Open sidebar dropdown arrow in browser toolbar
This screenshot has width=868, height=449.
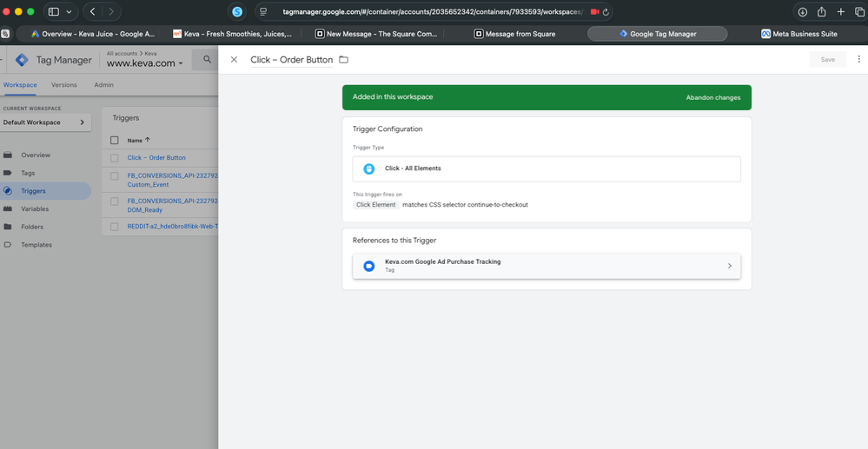click(x=69, y=11)
